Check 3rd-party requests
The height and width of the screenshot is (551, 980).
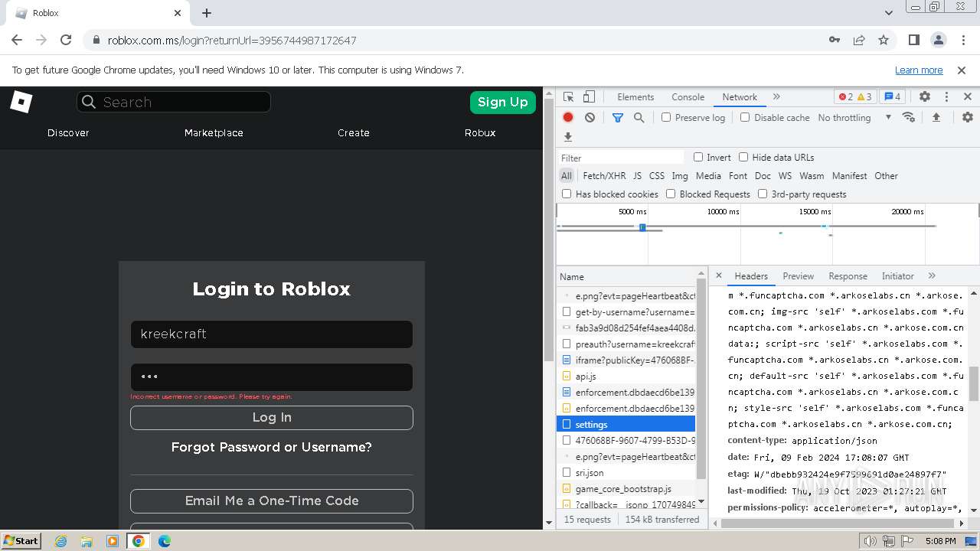pos(763,194)
